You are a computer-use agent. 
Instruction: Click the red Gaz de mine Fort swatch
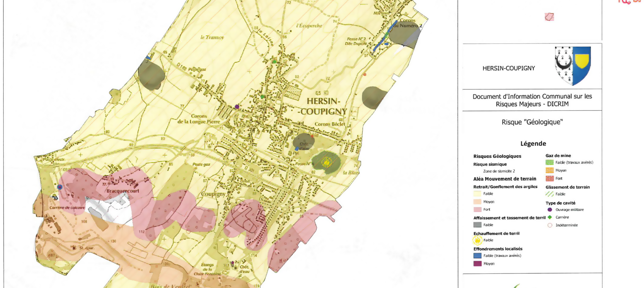click(x=549, y=179)
